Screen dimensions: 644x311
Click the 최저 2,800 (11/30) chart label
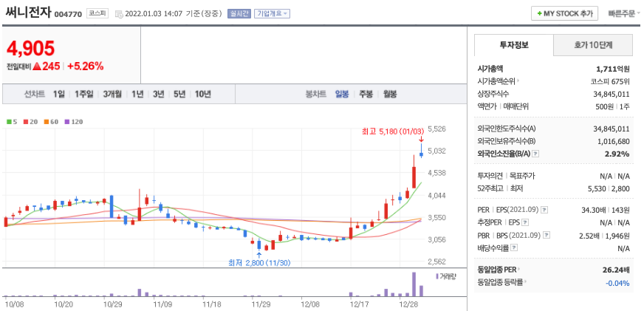(259, 263)
